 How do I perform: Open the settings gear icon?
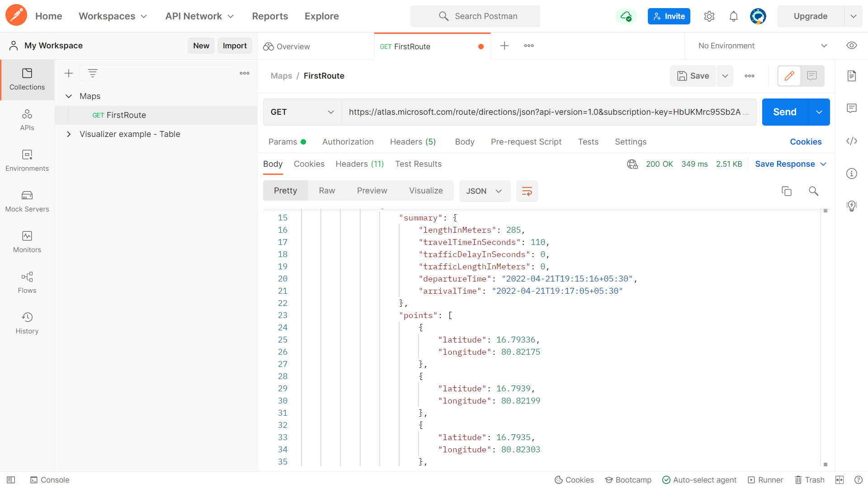[x=709, y=16]
